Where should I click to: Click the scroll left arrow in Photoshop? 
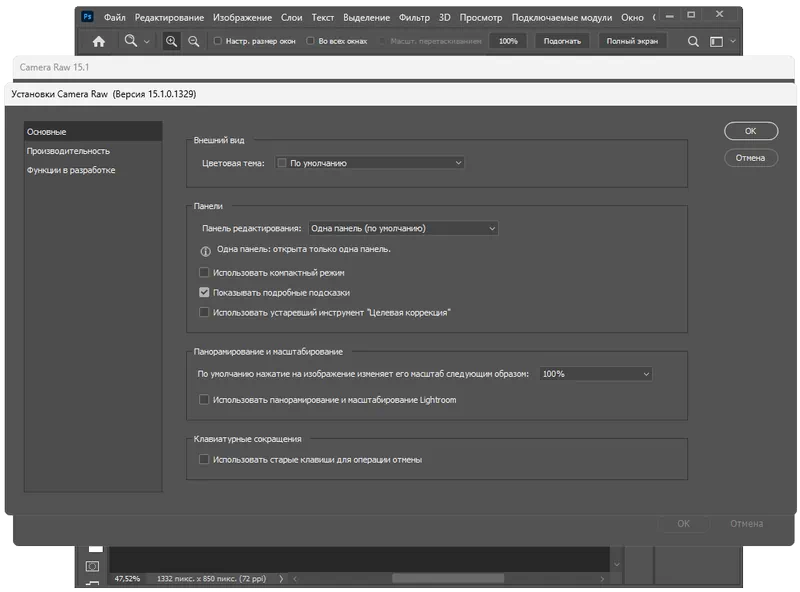[x=295, y=579]
